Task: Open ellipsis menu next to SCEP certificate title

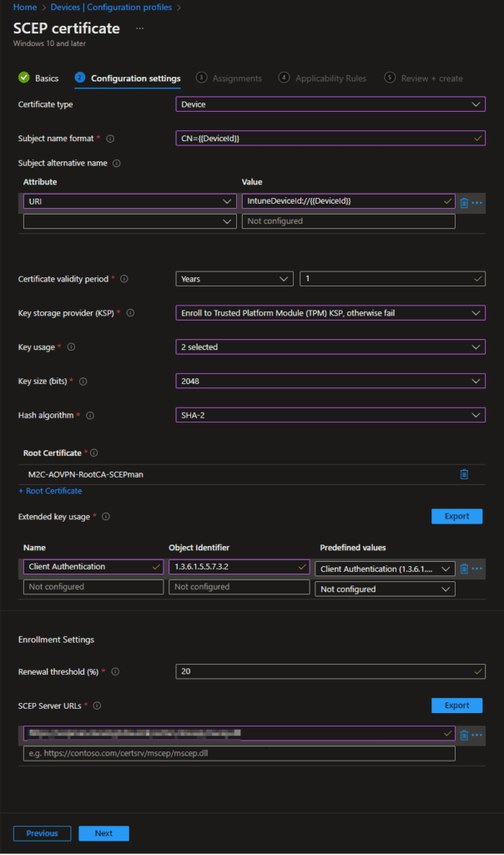Action: (x=140, y=28)
